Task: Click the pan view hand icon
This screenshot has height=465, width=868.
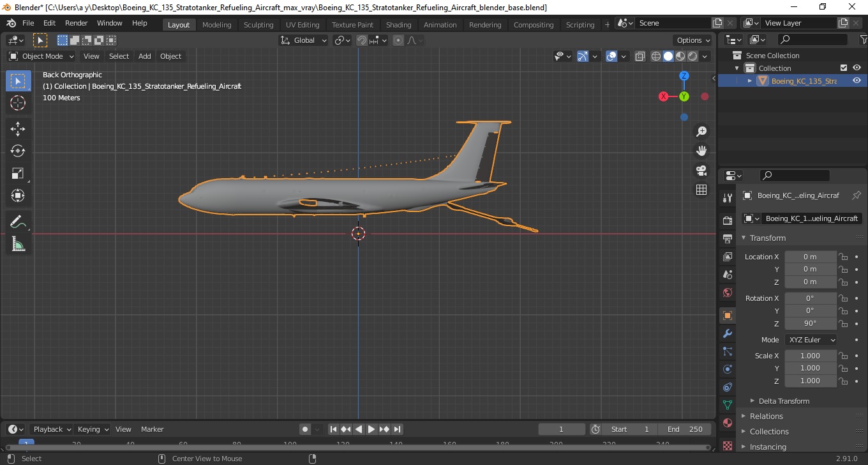Action: (701, 151)
